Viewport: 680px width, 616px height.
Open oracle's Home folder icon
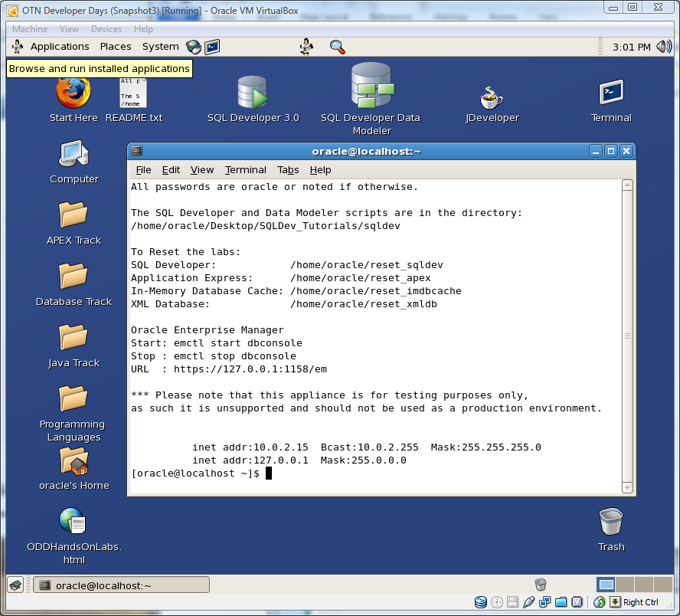[74, 461]
